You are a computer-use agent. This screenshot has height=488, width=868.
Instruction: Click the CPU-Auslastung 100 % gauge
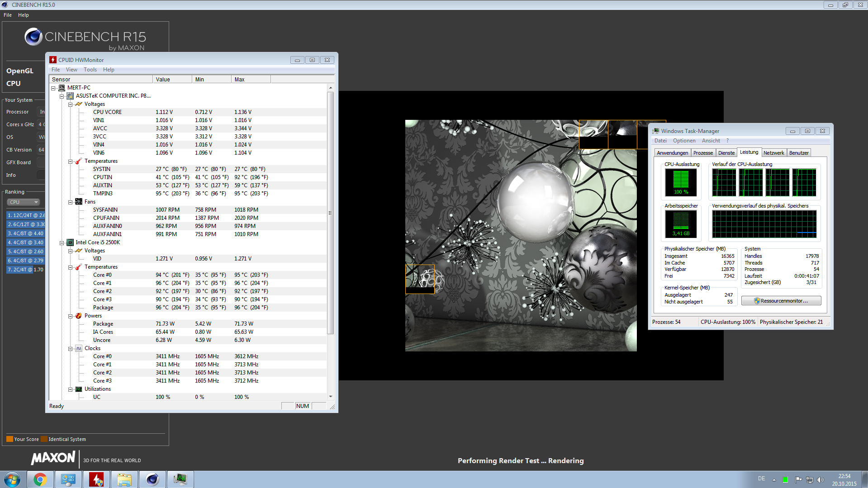tap(681, 182)
